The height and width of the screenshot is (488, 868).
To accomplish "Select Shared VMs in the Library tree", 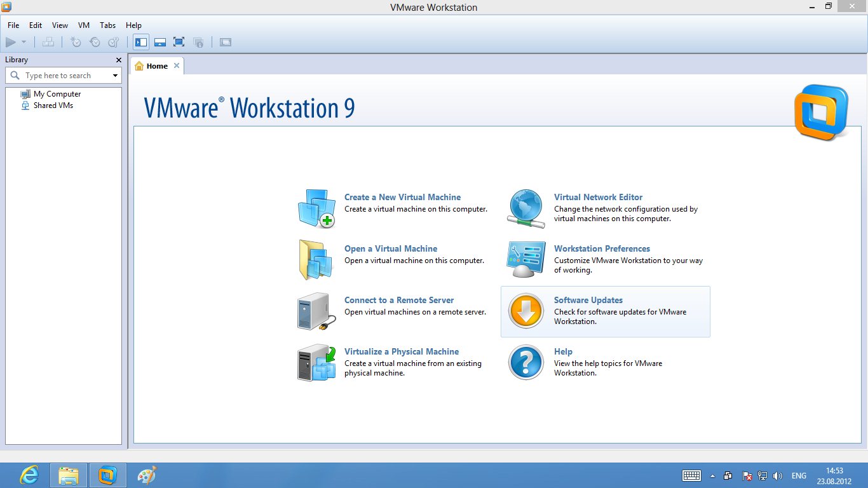I will click(53, 105).
